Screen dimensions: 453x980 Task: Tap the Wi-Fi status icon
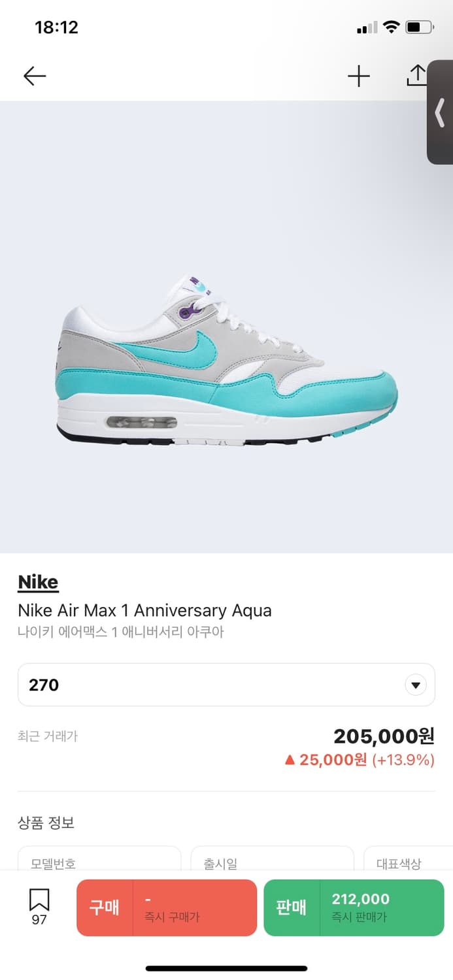392,27
